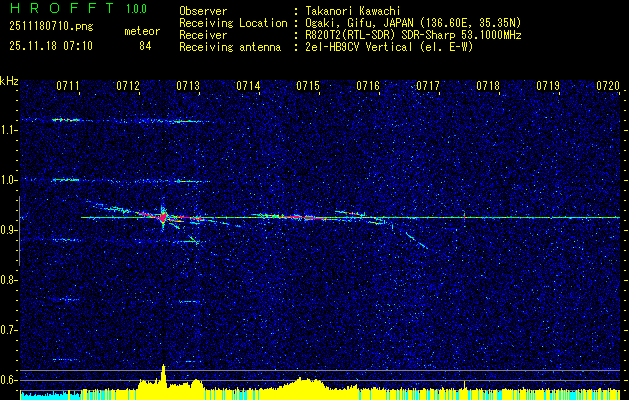This screenshot has height=400, width=629.
Task: Select the antenna text 2el-HB9CV Vertical
Action: tap(359, 47)
